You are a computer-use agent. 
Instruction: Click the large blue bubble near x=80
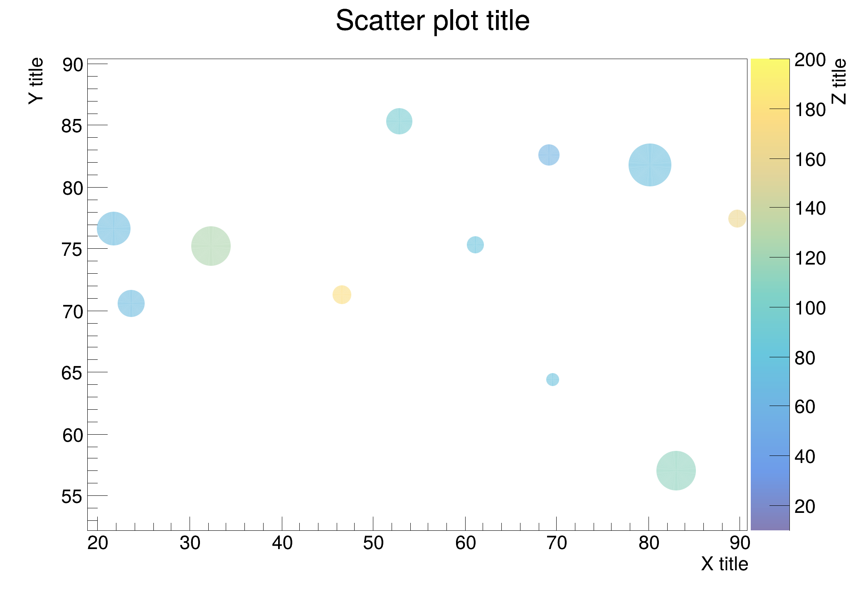pos(649,165)
